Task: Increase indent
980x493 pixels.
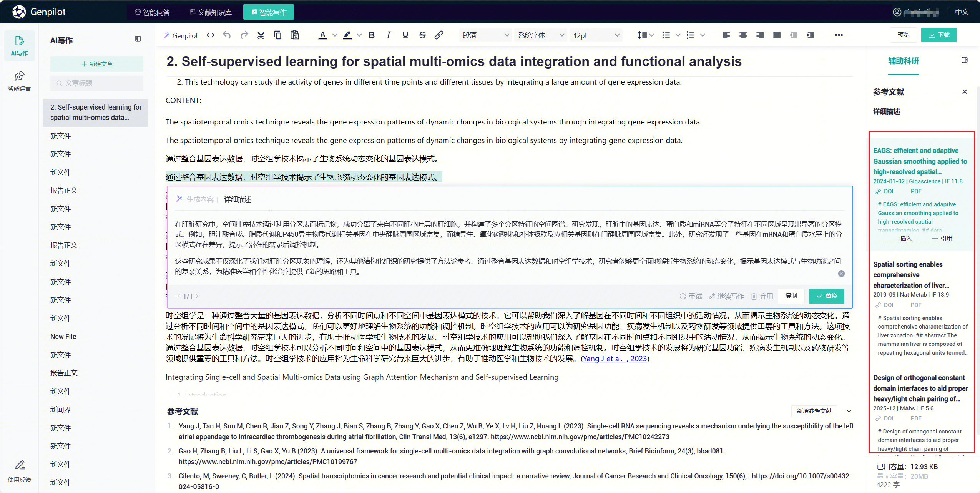Action: pyautogui.click(x=811, y=35)
